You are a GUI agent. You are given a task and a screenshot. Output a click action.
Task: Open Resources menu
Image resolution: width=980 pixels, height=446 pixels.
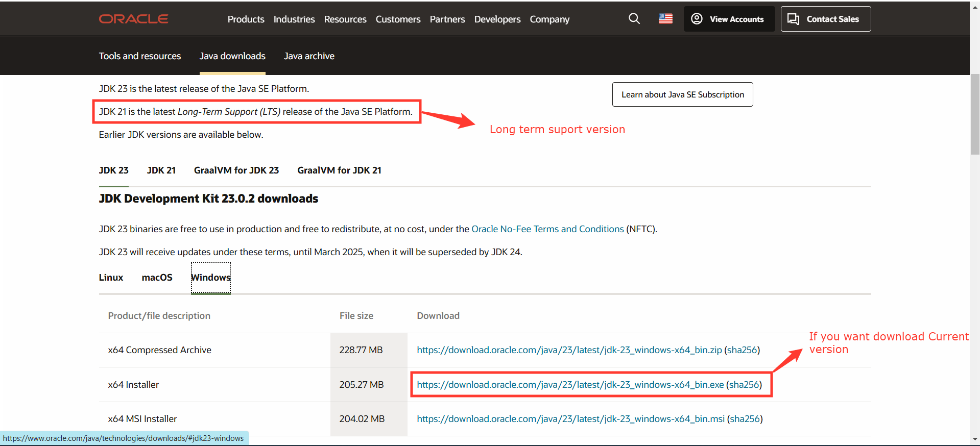point(345,19)
